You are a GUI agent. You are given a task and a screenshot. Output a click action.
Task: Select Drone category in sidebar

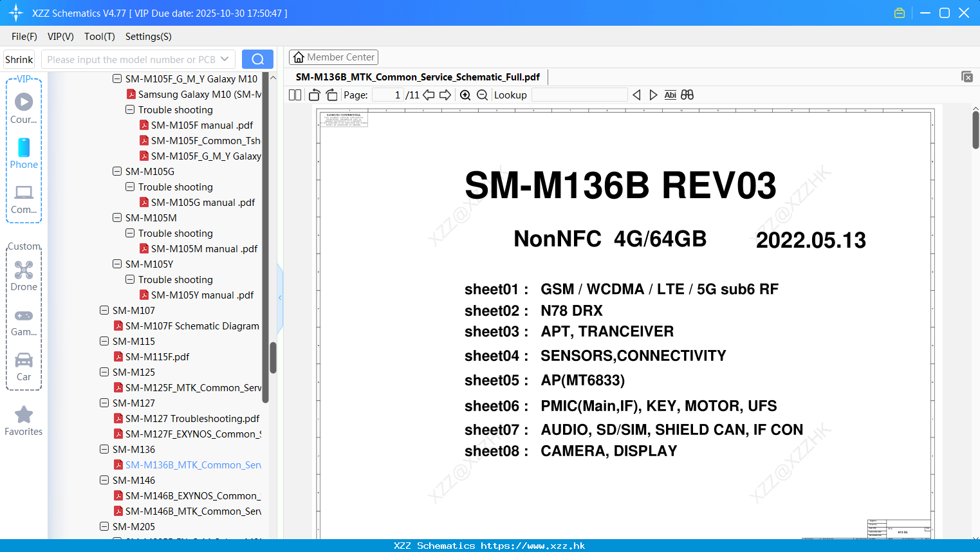pyautogui.click(x=24, y=276)
